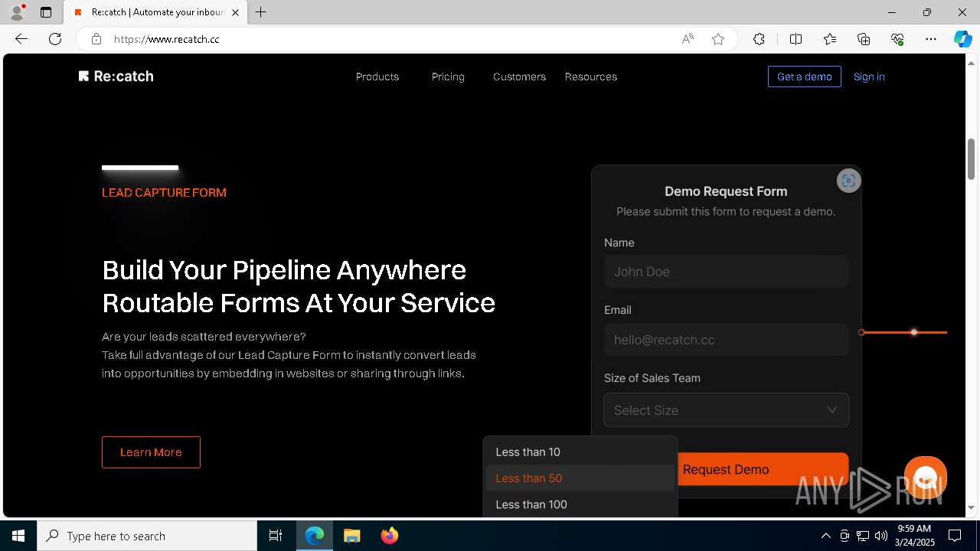Click the page vertical scrollbar thumb

click(x=971, y=159)
